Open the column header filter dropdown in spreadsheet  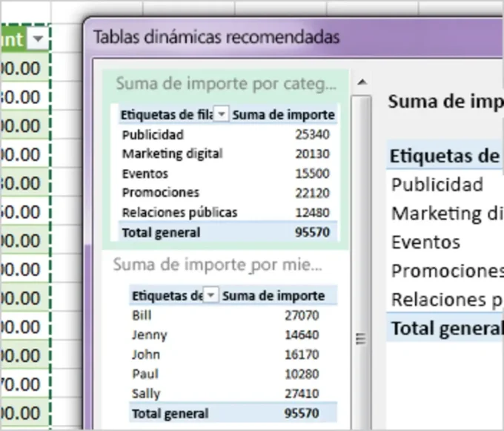pyautogui.click(x=39, y=38)
